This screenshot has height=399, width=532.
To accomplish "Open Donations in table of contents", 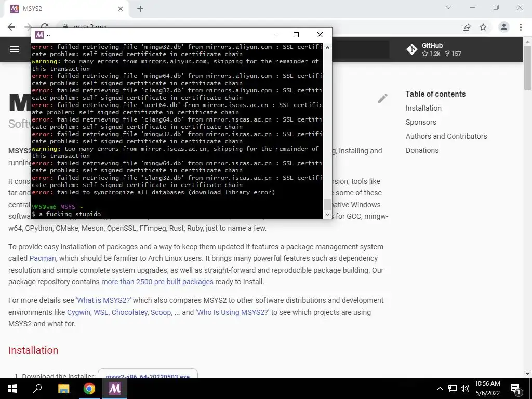I will pyautogui.click(x=422, y=150).
